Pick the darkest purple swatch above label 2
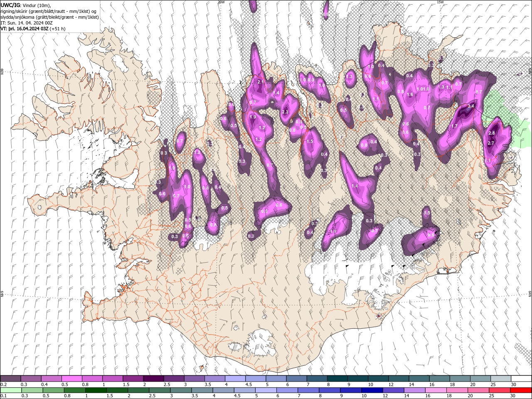The image size is (532, 399). [x=153, y=379]
